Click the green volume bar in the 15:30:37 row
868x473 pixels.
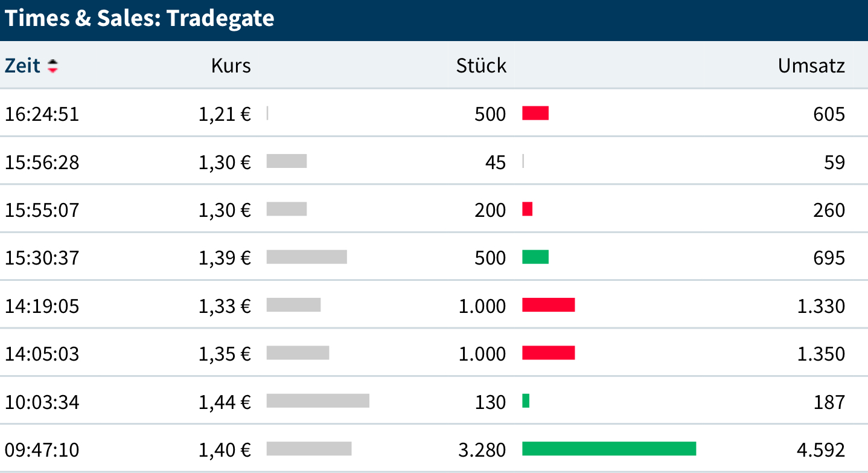(x=535, y=257)
